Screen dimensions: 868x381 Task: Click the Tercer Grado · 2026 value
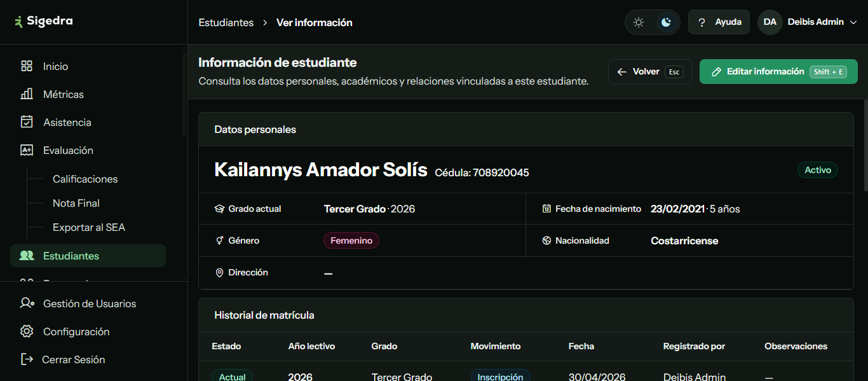pos(369,209)
